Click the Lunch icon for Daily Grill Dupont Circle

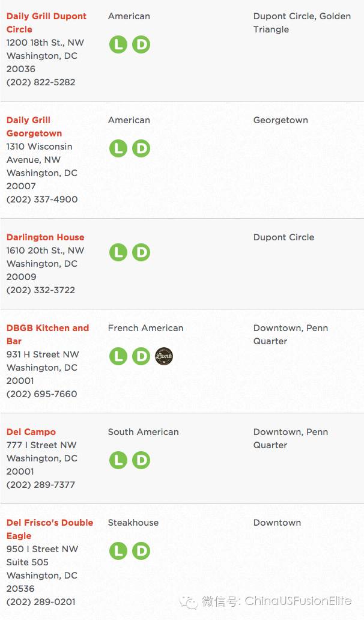(x=118, y=44)
